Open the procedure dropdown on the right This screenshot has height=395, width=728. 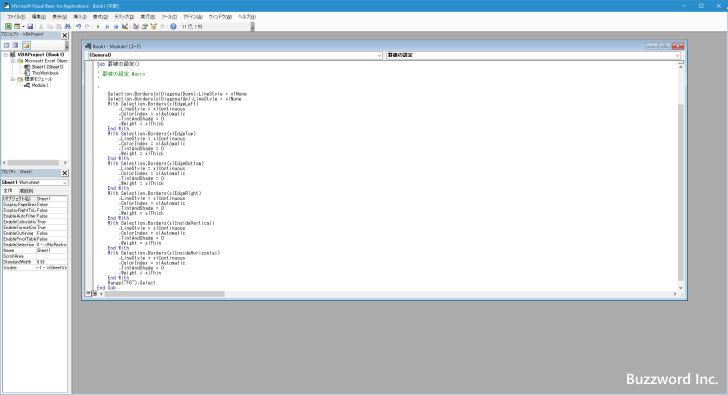click(x=533, y=55)
